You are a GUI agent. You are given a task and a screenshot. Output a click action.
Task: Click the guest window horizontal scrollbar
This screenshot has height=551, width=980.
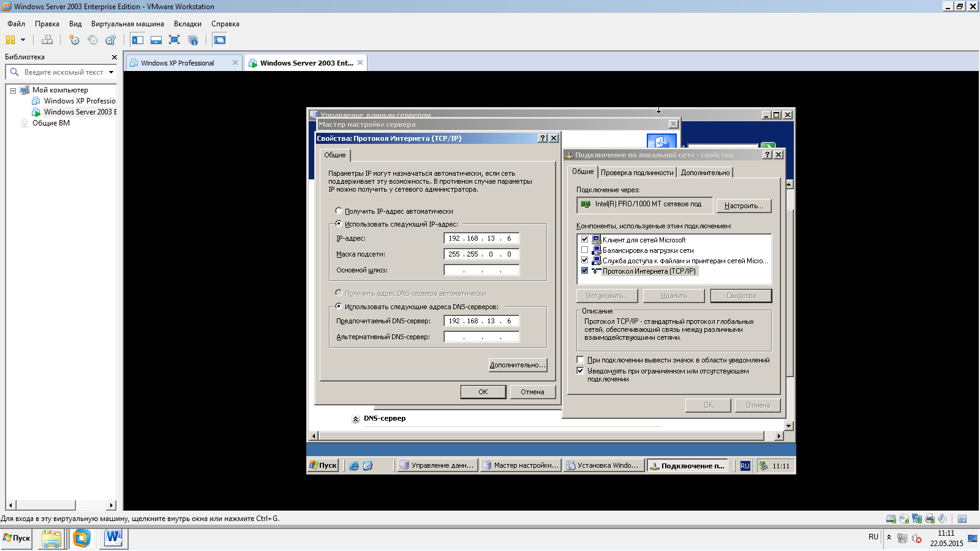pos(541,436)
